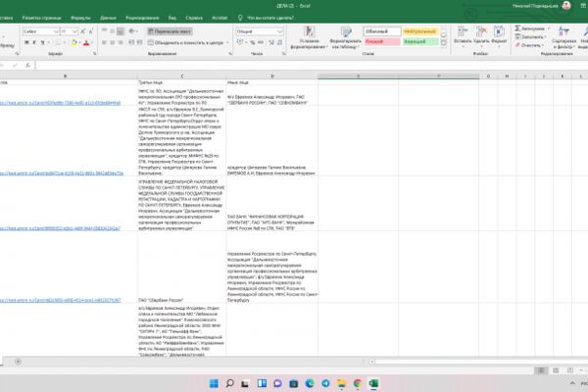Click the Fill (Заполнить) button
The image size is (588, 392).
pyautogui.click(x=530, y=37)
